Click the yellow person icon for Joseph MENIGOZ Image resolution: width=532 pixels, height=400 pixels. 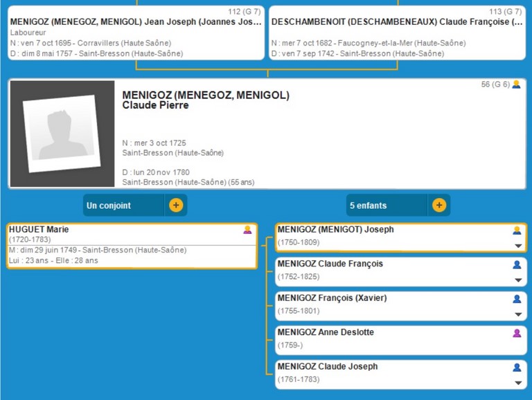[517, 230]
